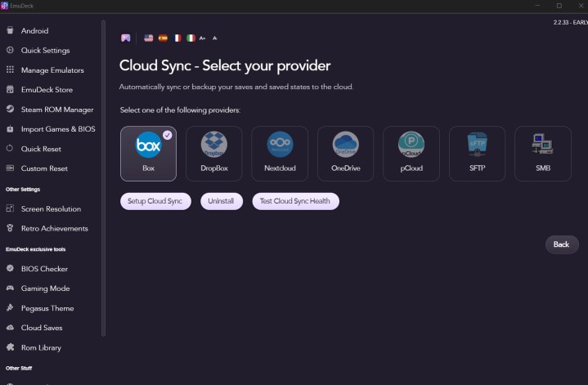The image size is (588, 385).
Task: Open EmuDeck Store menu entry
Action: coord(47,90)
